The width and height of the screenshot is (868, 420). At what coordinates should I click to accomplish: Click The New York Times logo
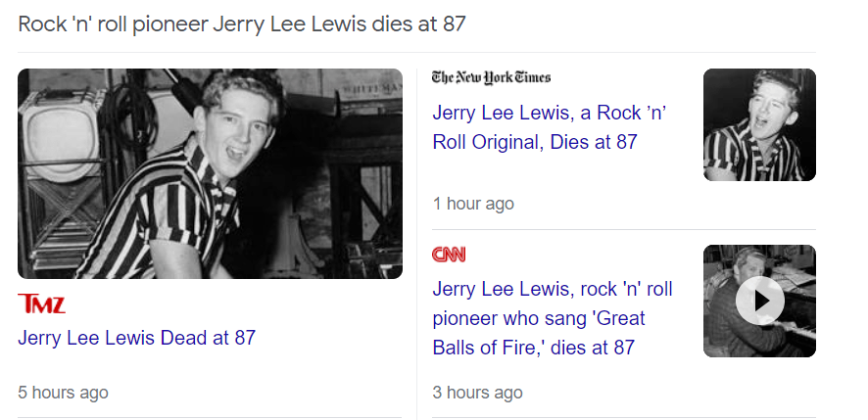pyautogui.click(x=491, y=78)
